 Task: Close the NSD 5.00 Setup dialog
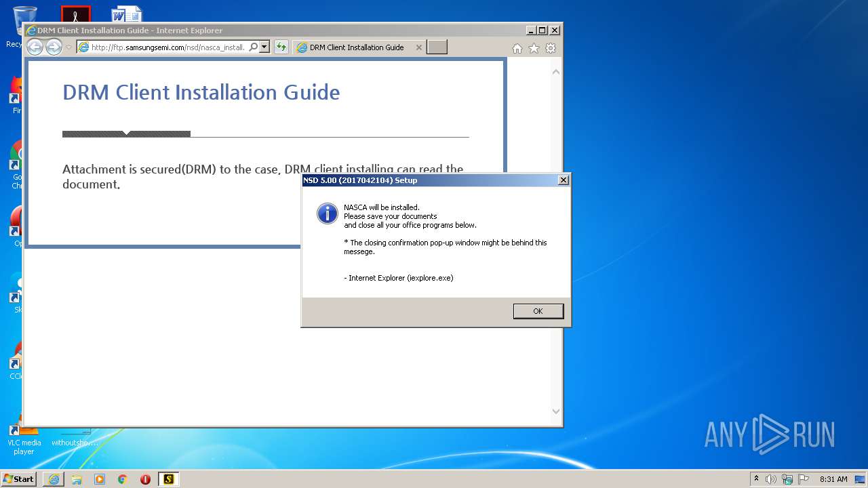tap(563, 180)
